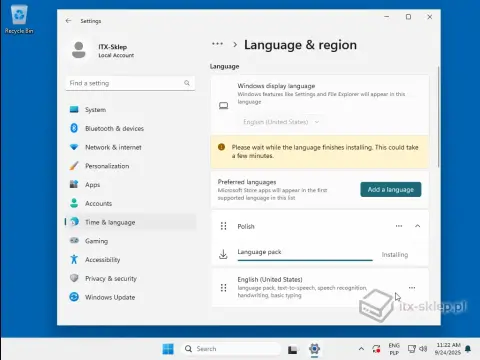Image resolution: width=480 pixels, height=360 pixels.
Task: Grab the Polish language drag handle
Action: (224, 226)
